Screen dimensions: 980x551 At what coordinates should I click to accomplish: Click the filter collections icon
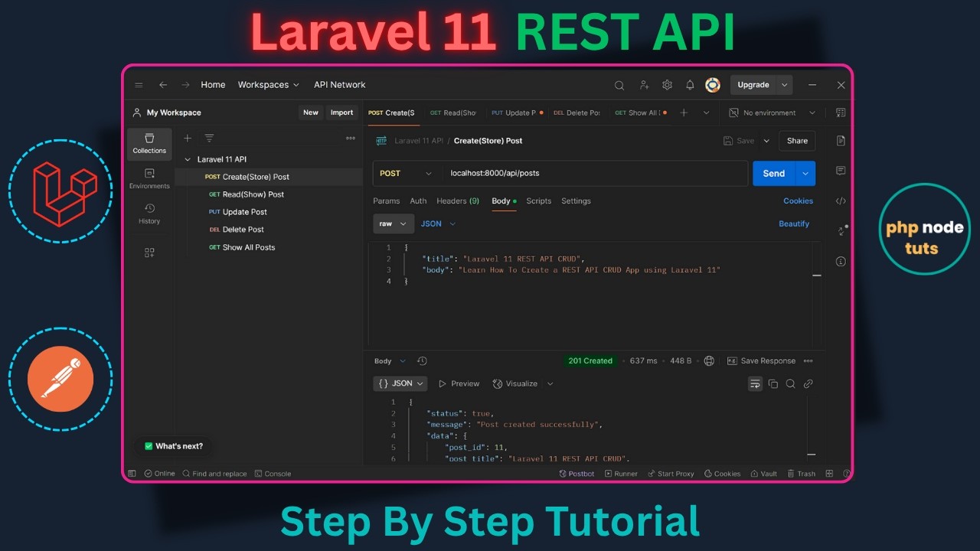209,139
